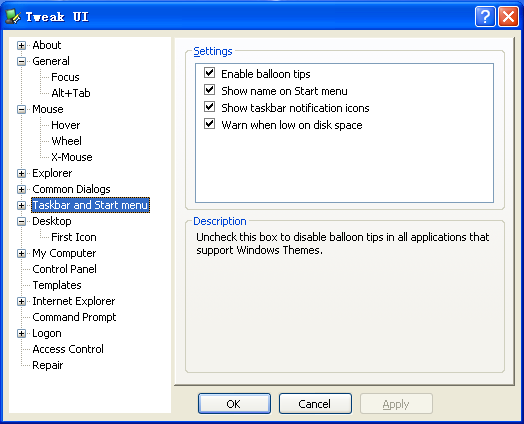This screenshot has width=524, height=424.
Task: Collapse the General tree node
Action: pyautogui.click(x=21, y=61)
